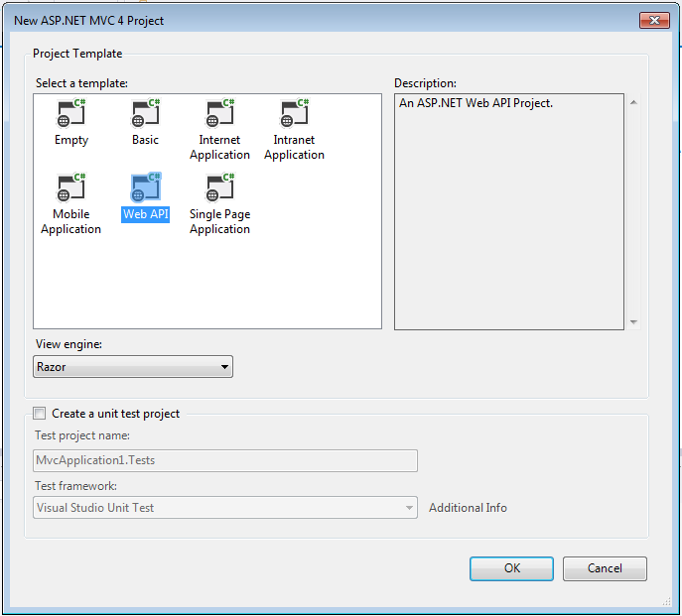Click the 'Mobile Application' label text
The height and width of the screenshot is (616, 682).
(70, 222)
